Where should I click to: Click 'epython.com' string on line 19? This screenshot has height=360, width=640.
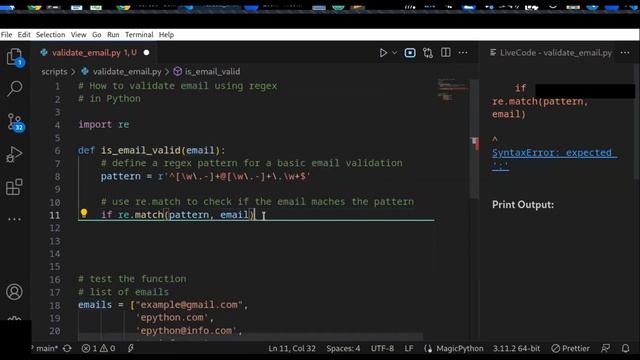point(173,318)
